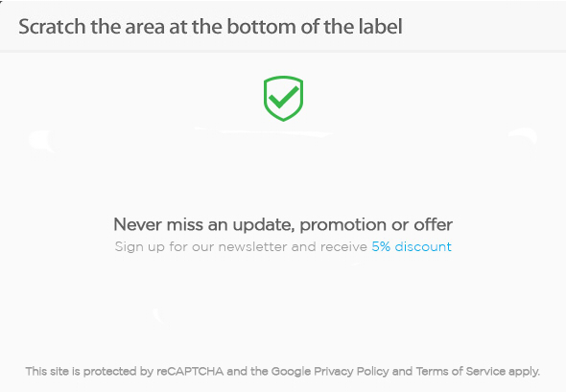Click the white smudge left of the shield

[x=41, y=141]
